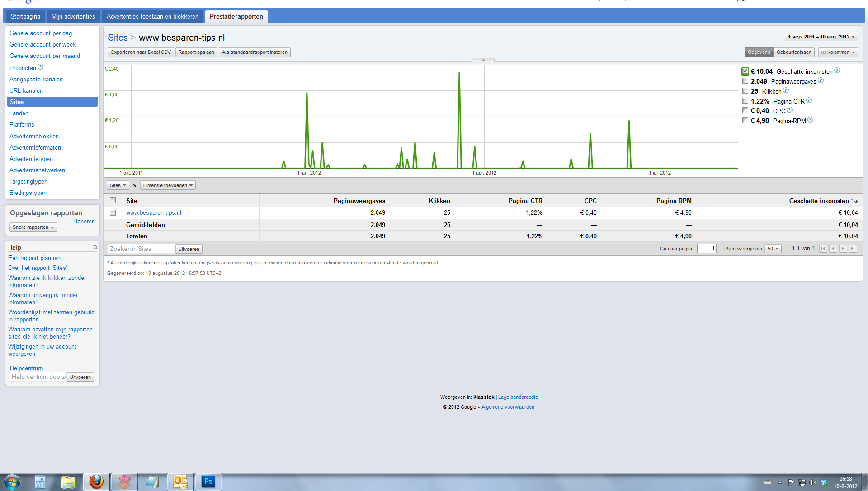Open Windows Explorer from the taskbar
Screen dimensions: 868x491
pyautogui.click(x=68, y=482)
